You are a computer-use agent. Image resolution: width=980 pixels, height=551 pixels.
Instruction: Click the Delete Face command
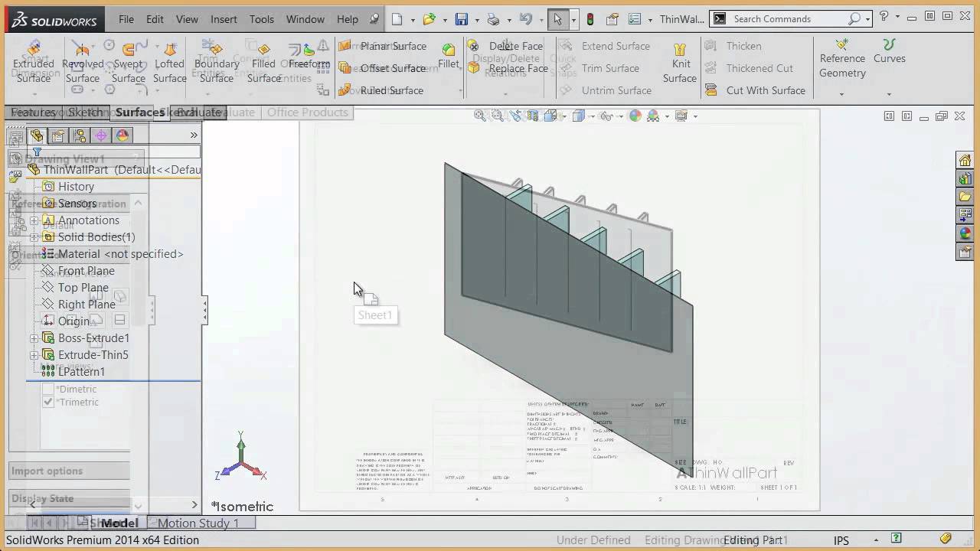pyautogui.click(x=505, y=46)
